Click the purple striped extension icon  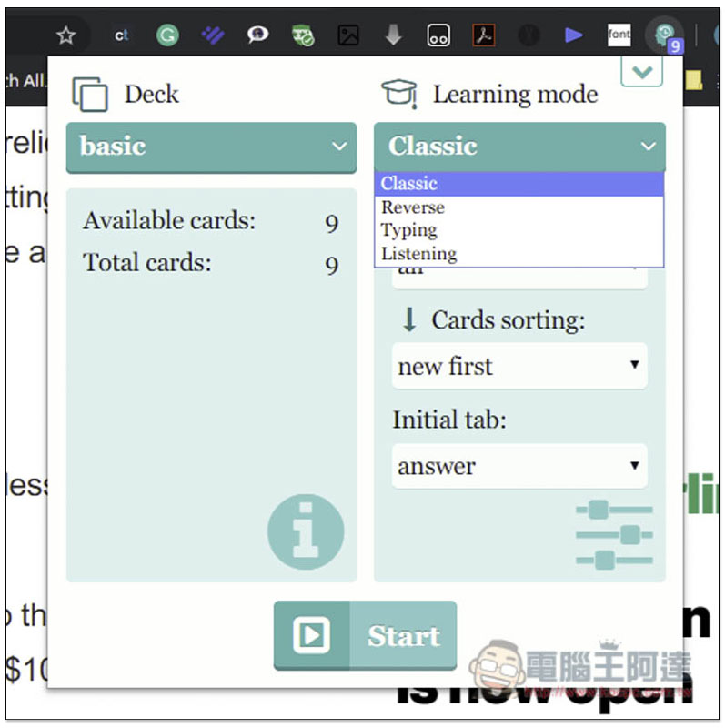213,35
